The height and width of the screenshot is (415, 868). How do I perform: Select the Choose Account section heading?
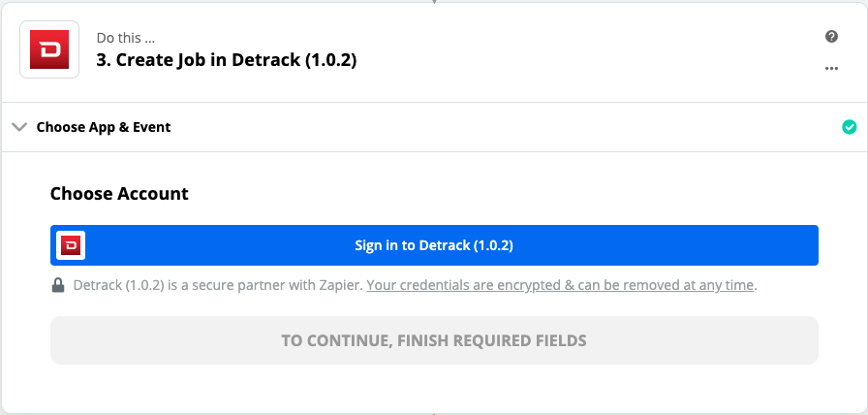click(x=119, y=194)
